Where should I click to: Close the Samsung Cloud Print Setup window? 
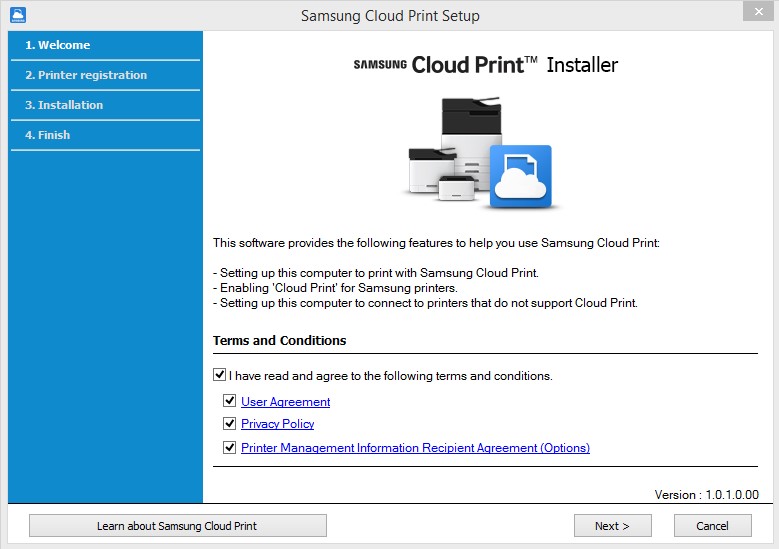758,11
